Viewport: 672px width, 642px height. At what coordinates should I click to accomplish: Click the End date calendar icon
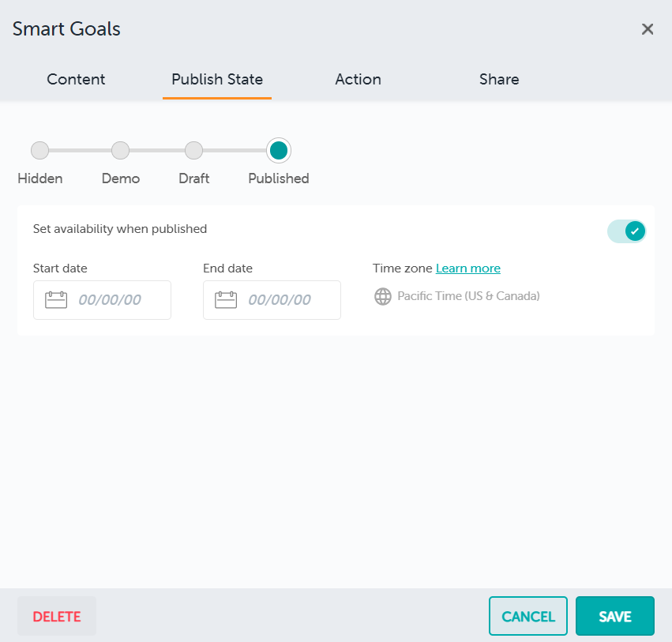click(226, 300)
